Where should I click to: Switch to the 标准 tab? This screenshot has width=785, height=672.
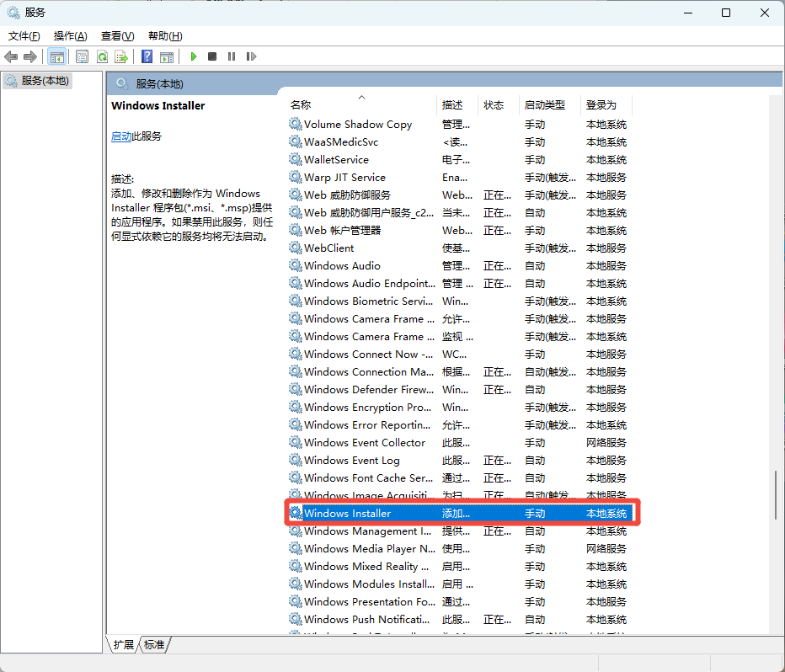154,644
